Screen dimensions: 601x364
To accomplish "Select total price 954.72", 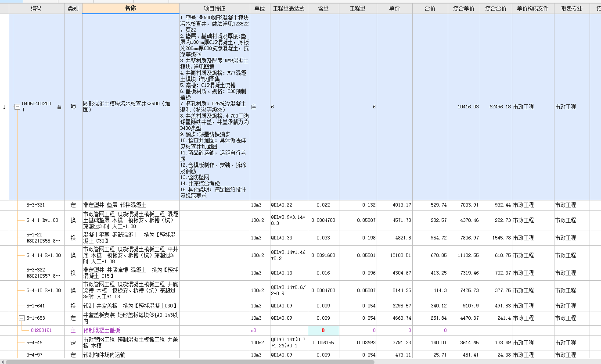I will click(x=430, y=238).
